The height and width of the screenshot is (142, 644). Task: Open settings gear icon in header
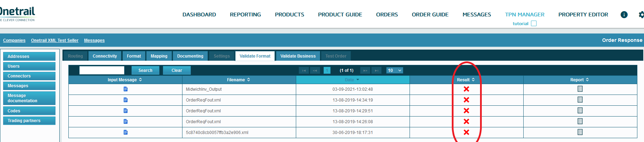click(x=641, y=15)
